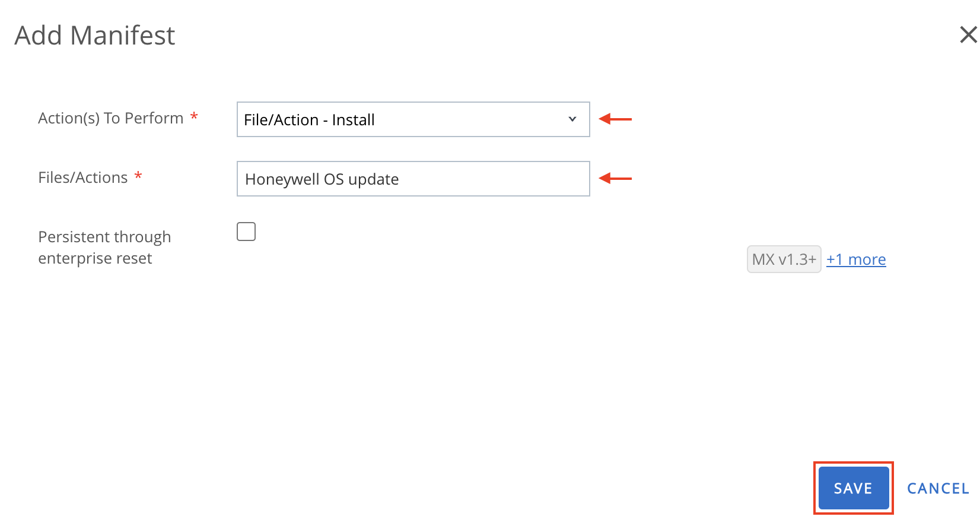Click the X icon in top right corner
The image size is (980, 526).
[x=968, y=35]
